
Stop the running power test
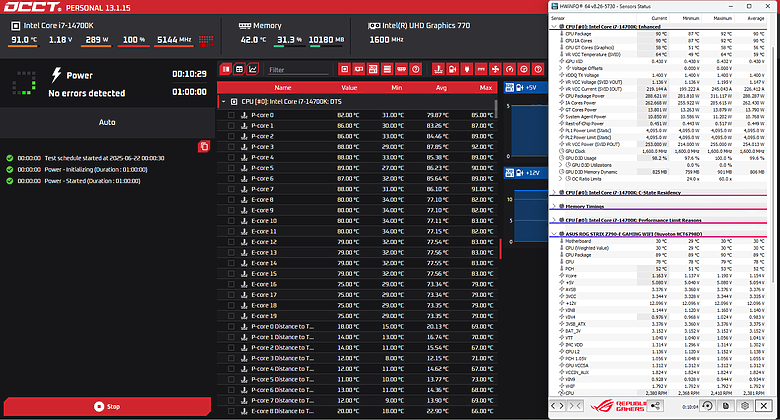tap(107, 407)
